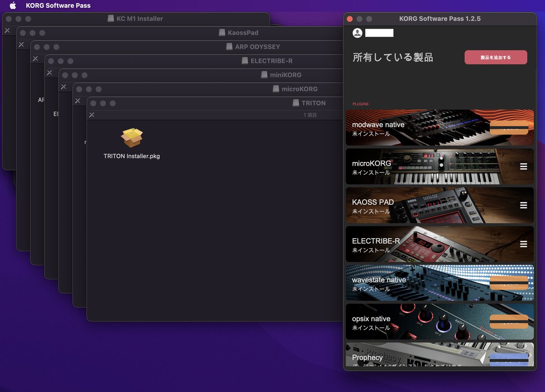545x392 pixels.
Task: Click the TRITON Installer.pkg file name
Action: (x=132, y=156)
